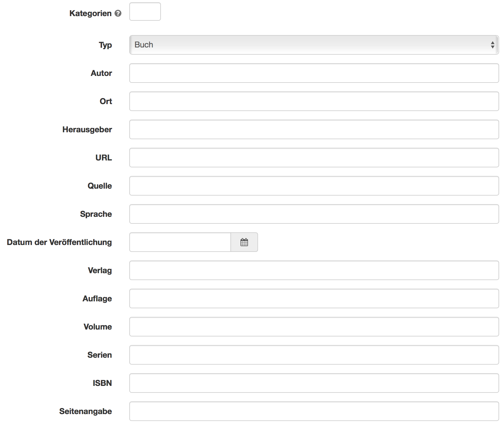
Task: Click the Datum der Veröffentlichung date field
Action: (x=180, y=242)
